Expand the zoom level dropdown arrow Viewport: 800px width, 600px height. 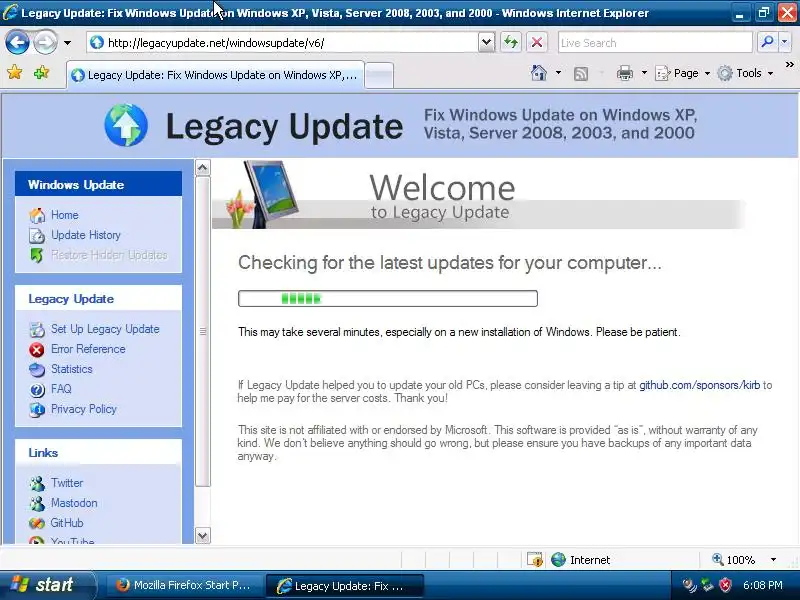(x=773, y=560)
